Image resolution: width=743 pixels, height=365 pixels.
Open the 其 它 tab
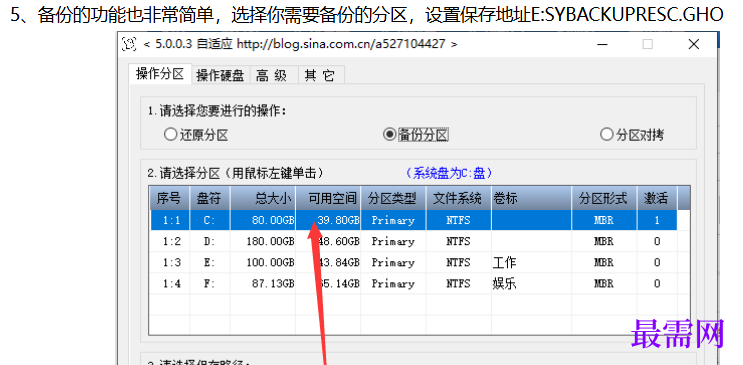click(x=320, y=75)
